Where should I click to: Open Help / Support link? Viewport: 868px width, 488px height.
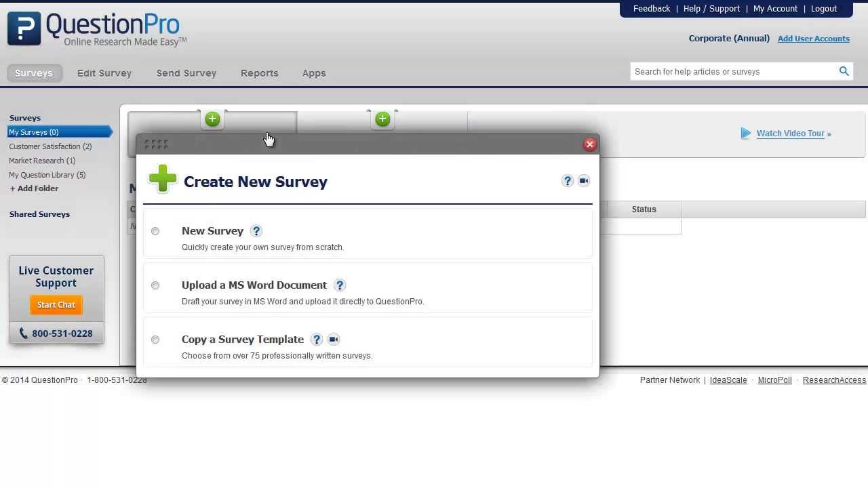click(711, 9)
